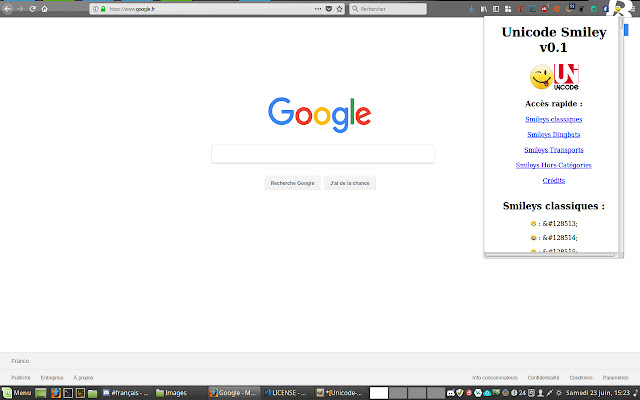Save the page to Pocket

[x=329, y=9]
